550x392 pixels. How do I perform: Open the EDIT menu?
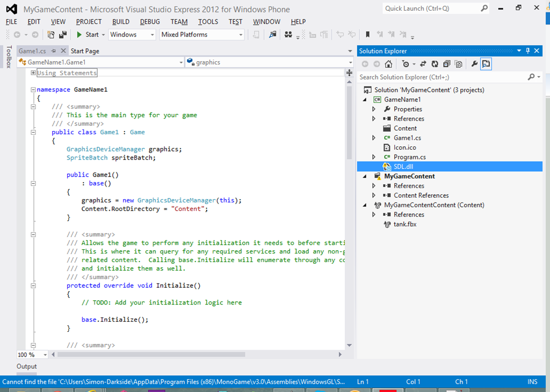click(34, 21)
